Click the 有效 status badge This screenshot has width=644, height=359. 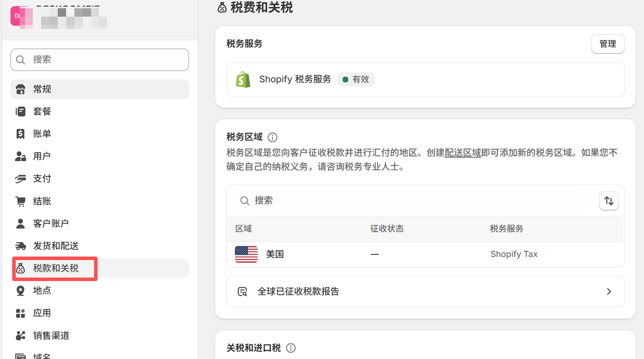click(356, 80)
